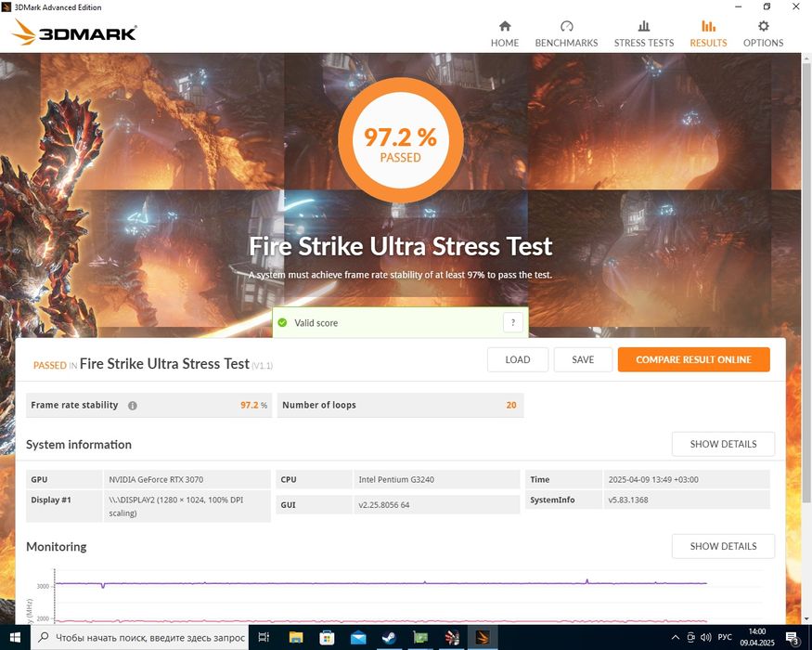Show hidden system tray icons
This screenshot has width=812, height=650.
676,637
